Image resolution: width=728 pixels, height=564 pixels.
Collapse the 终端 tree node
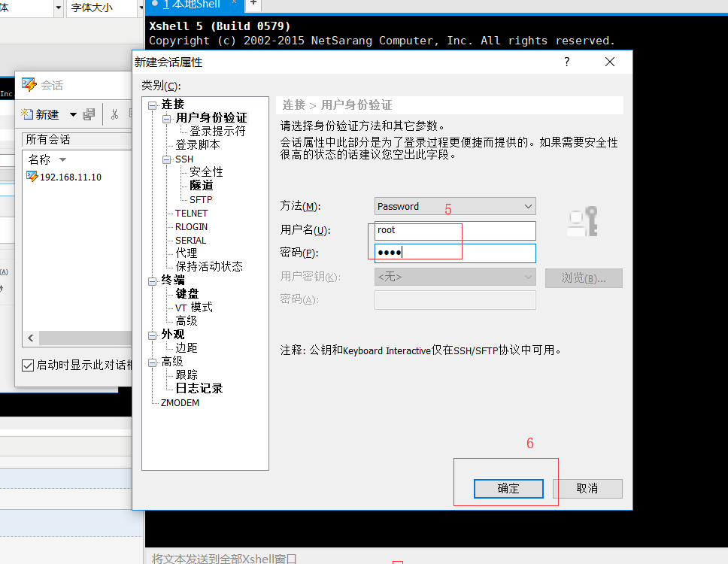click(x=152, y=281)
